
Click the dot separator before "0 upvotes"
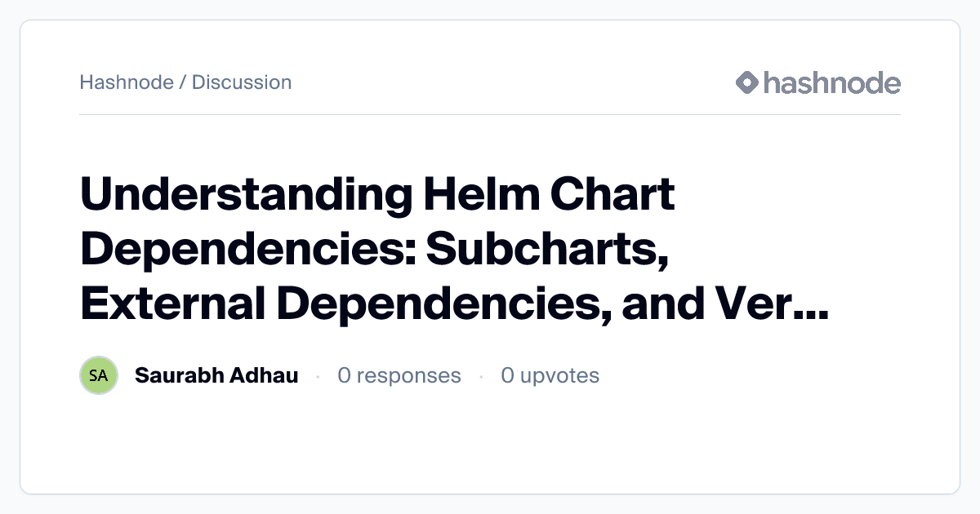tap(481, 376)
